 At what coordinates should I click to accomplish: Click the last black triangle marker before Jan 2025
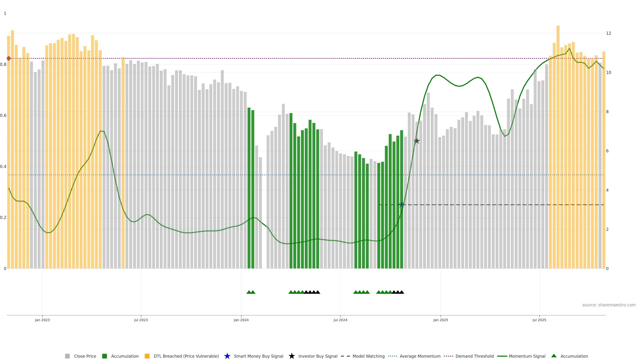pyautogui.click(x=401, y=292)
